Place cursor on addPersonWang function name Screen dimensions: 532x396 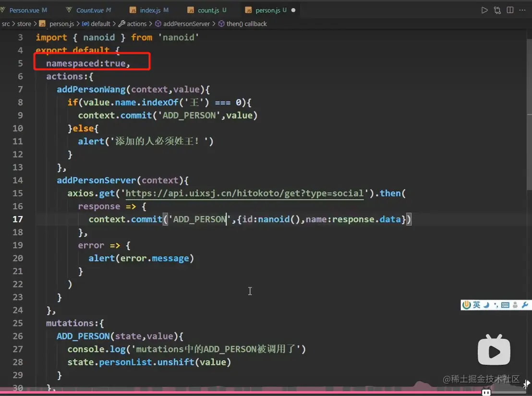[x=91, y=89]
